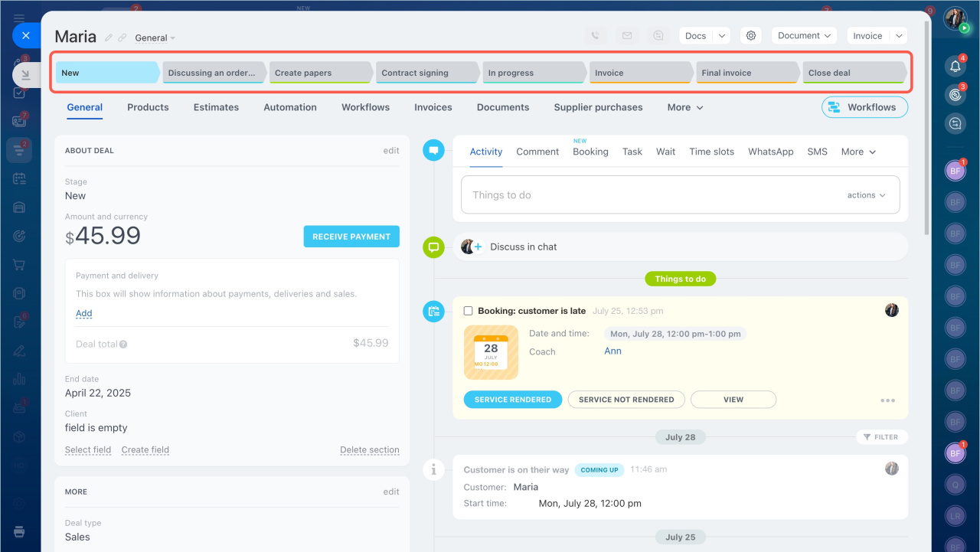Click the Add link under Payment and delivery
This screenshot has width=980, height=552.
pos(83,313)
